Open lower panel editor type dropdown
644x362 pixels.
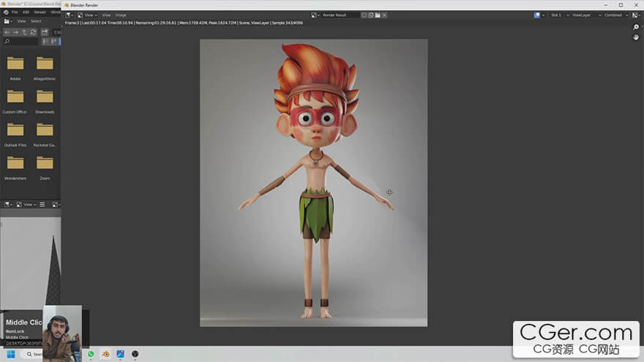[8, 204]
